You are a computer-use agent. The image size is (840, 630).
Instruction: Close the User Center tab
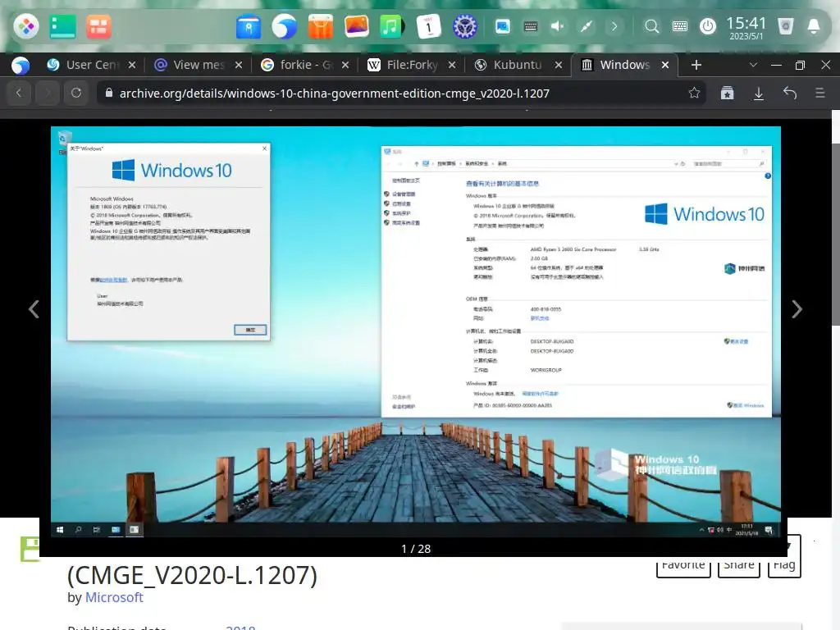[132, 65]
